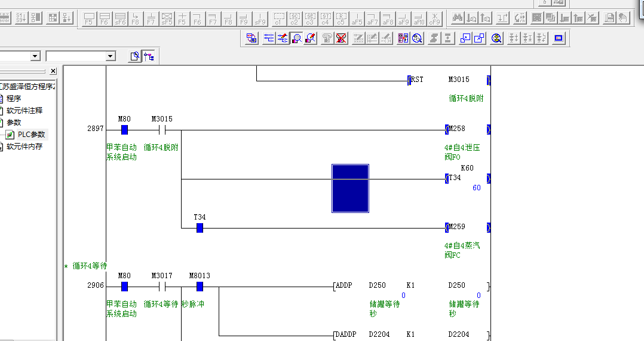This screenshot has height=341, width=644.
Task: Toggle the project tree view button
Action: (148, 56)
